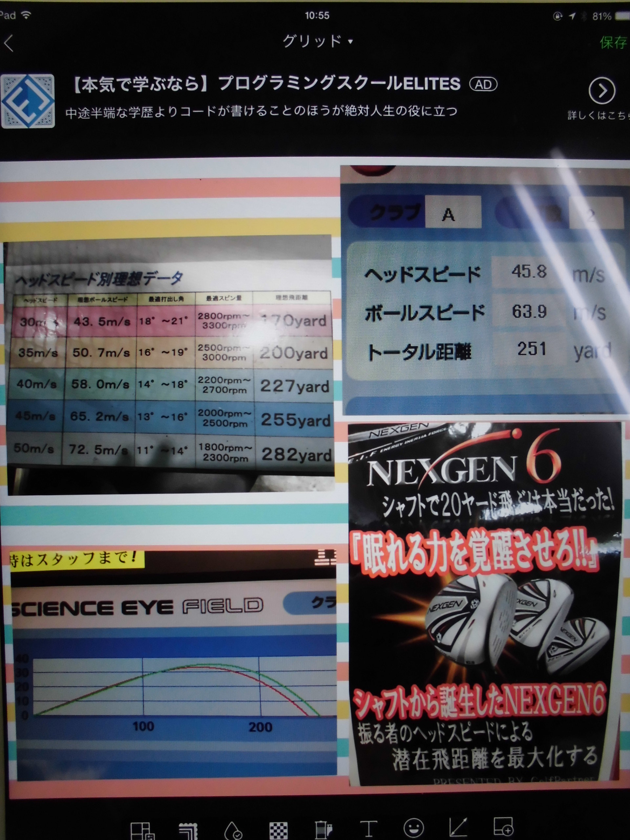Tap the 50. 7m/s ball speed cell
Screen dimensions: 630x840
click(x=101, y=353)
